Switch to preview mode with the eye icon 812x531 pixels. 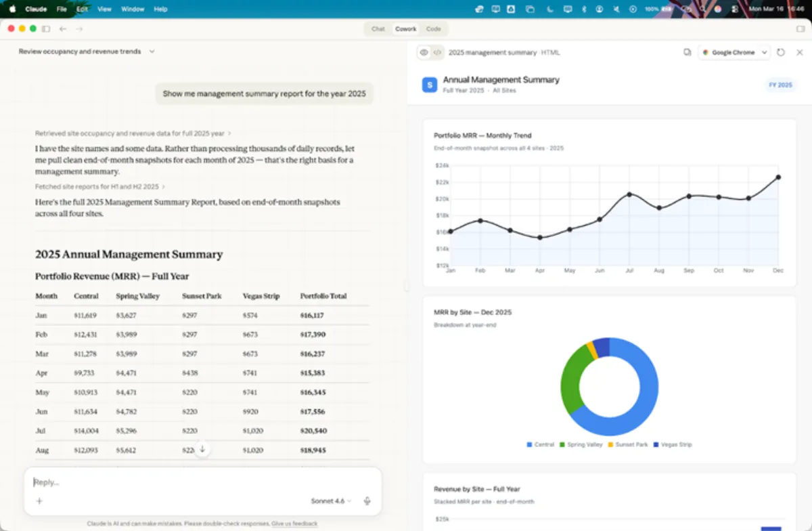[x=424, y=52]
